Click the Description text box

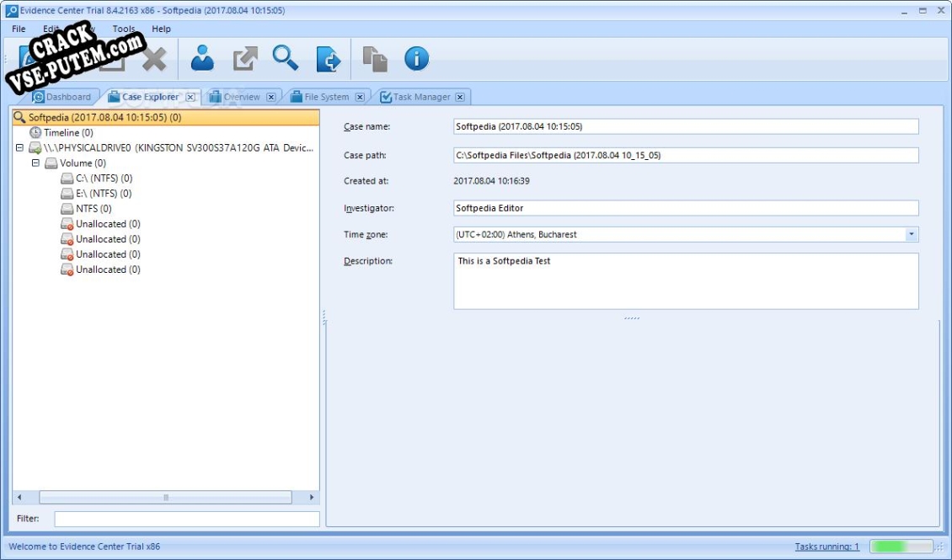click(686, 281)
